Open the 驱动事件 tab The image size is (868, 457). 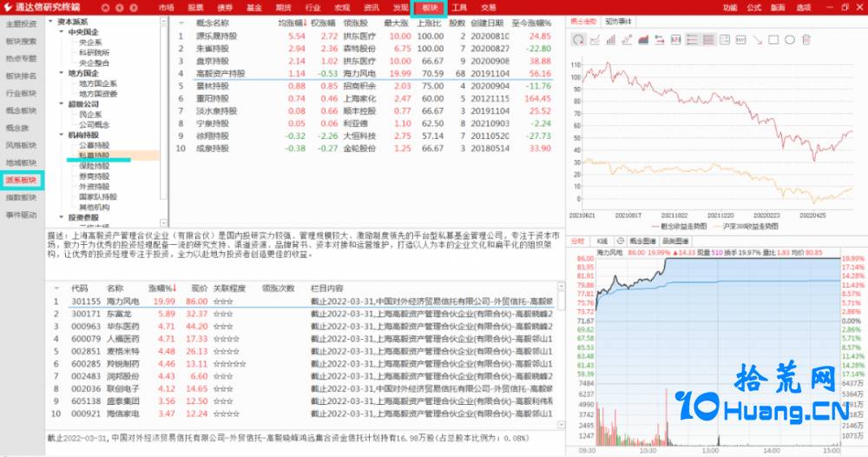(x=618, y=22)
